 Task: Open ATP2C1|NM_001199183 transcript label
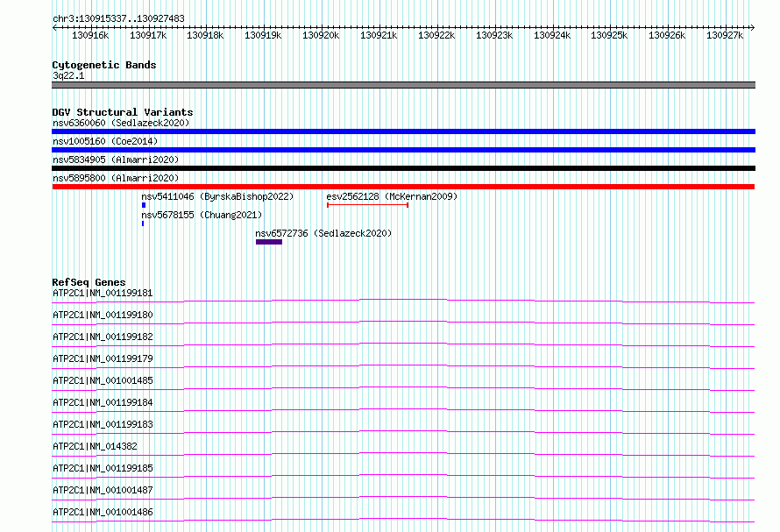coord(103,424)
